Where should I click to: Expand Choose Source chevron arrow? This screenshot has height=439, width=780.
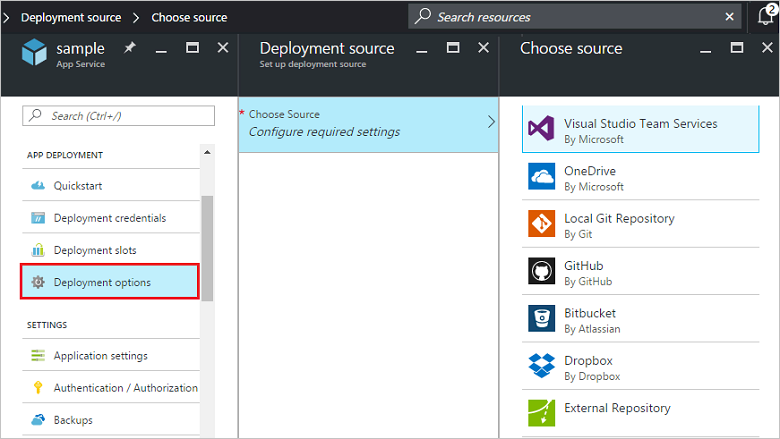(491, 122)
